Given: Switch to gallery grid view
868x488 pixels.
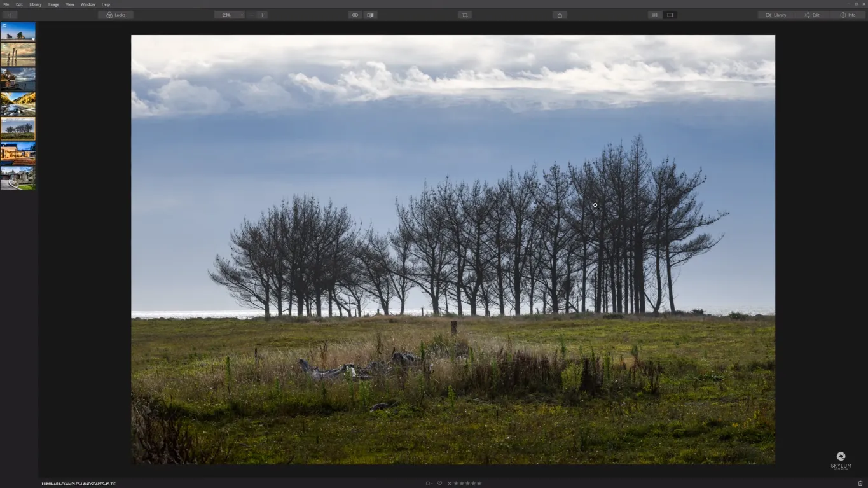Looking at the screenshot, I should tap(654, 15).
